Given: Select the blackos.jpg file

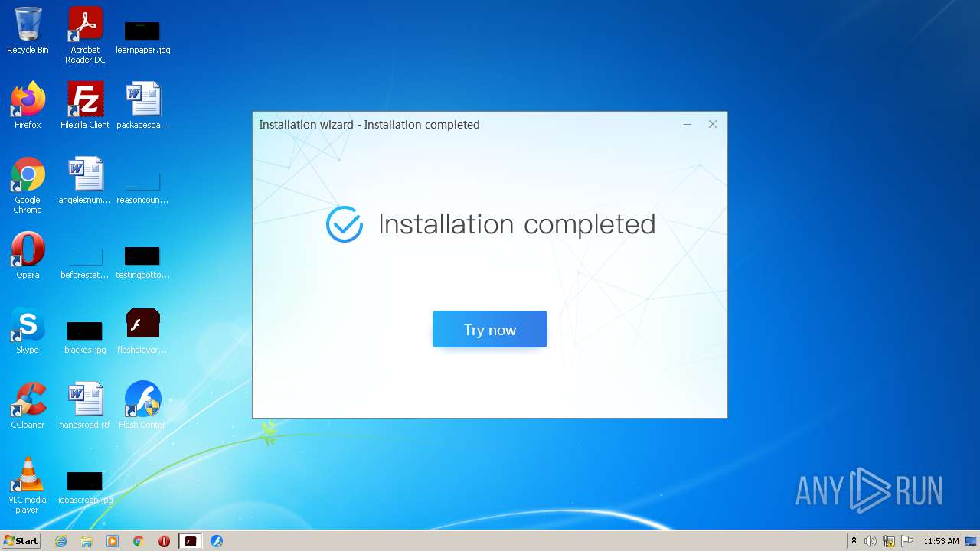Looking at the screenshot, I should click(x=85, y=337).
